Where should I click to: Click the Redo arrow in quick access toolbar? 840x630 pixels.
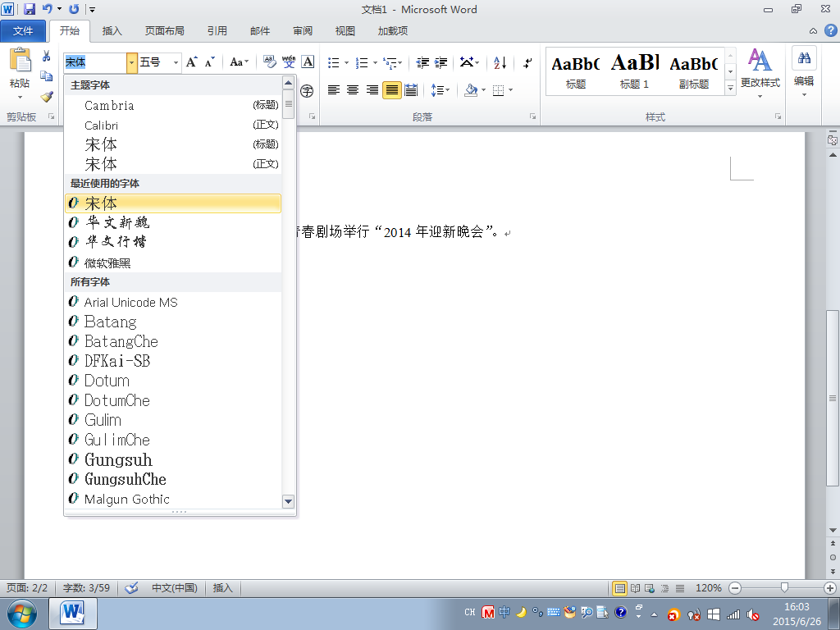74,8
